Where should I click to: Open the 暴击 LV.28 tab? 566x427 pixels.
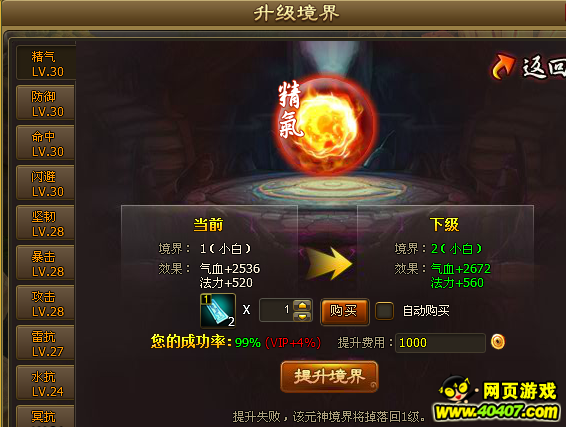click(45, 263)
